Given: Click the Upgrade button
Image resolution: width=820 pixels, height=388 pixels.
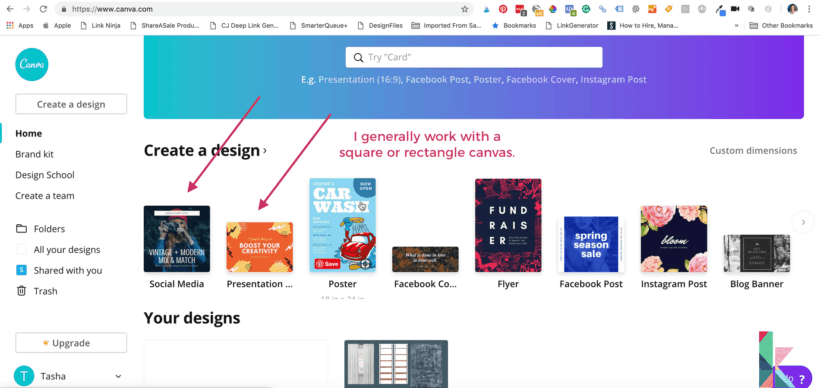Looking at the screenshot, I should coord(71,343).
